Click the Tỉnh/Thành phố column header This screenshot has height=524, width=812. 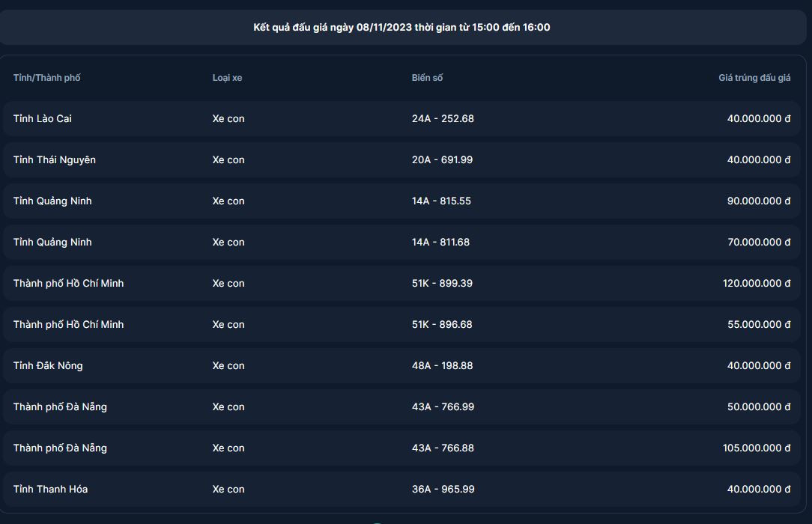46,78
